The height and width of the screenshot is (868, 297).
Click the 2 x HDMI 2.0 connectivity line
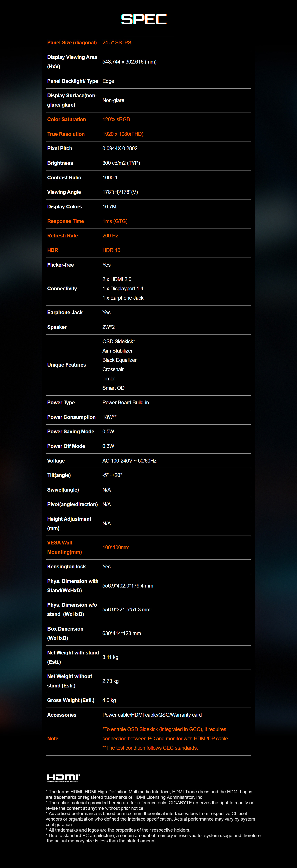pyautogui.click(x=117, y=279)
